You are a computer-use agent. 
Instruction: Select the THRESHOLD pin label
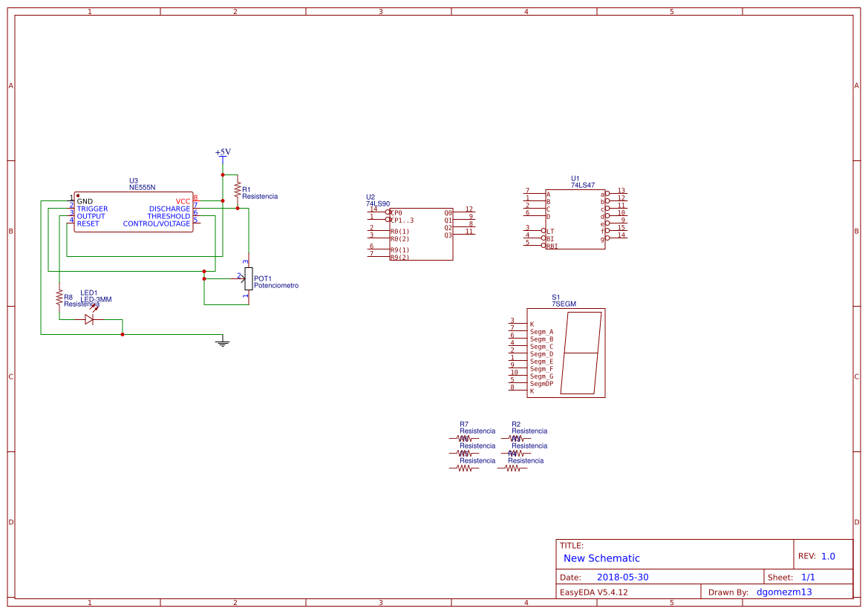click(169, 217)
